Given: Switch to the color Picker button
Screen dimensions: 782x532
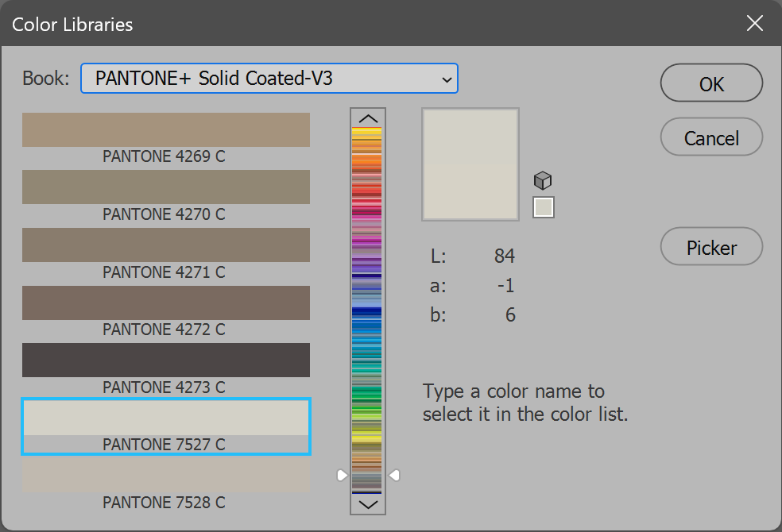Looking at the screenshot, I should [711, 248].
